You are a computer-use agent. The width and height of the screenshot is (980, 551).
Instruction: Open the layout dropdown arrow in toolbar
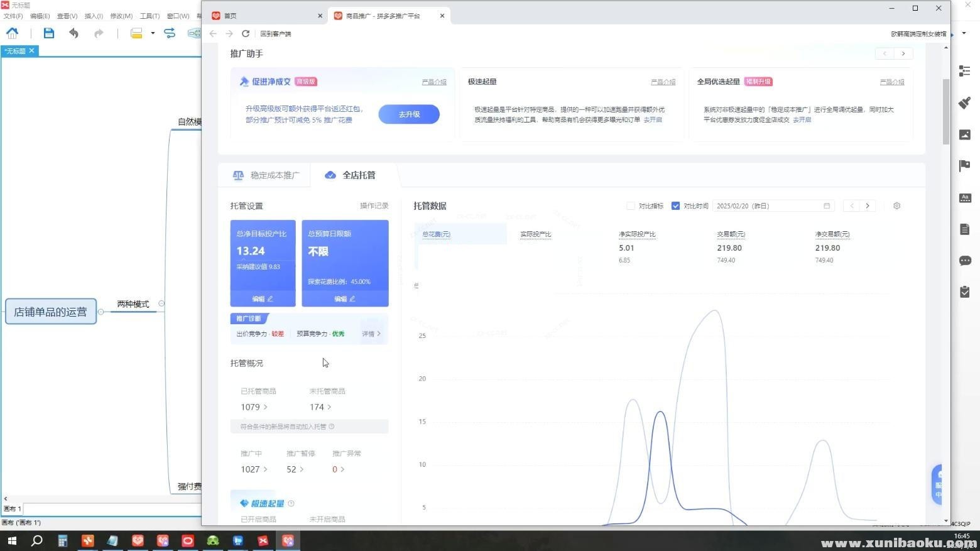coord(153,33)
